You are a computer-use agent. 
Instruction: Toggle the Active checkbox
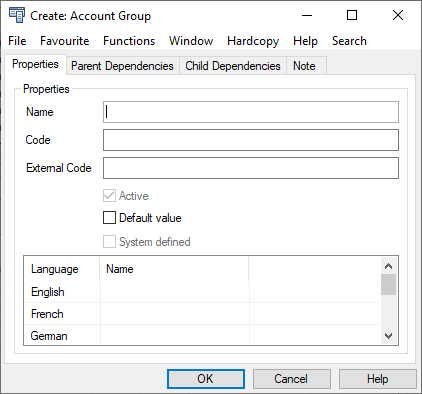tap(109, 196)
